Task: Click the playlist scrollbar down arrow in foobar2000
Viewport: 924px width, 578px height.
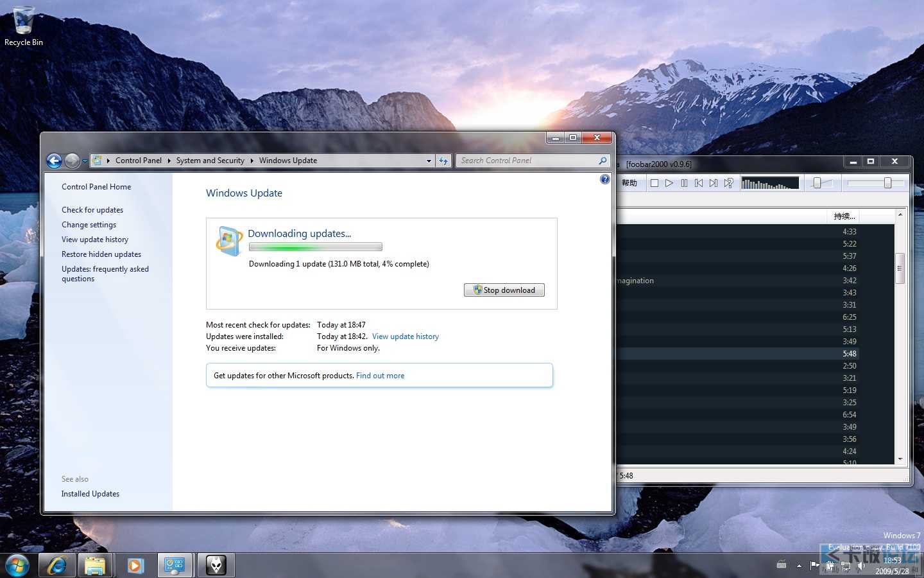Action: point(900,459)
